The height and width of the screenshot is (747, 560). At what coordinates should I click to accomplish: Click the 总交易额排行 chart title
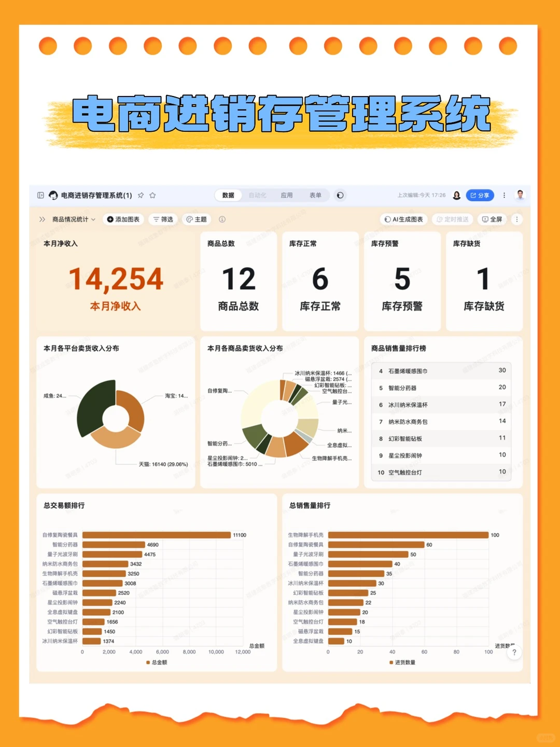64,505
